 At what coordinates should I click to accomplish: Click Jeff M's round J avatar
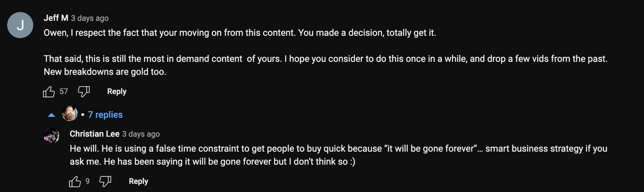[x=20, y=25]
